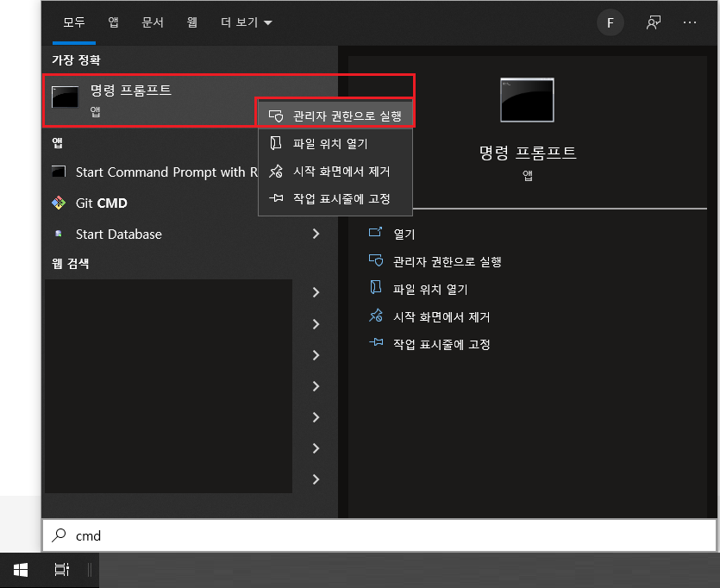Click large 명령 프롬프트 thumbnail in preview pane
The height and width of the screenshot is (588, 720).
point(527,100)
